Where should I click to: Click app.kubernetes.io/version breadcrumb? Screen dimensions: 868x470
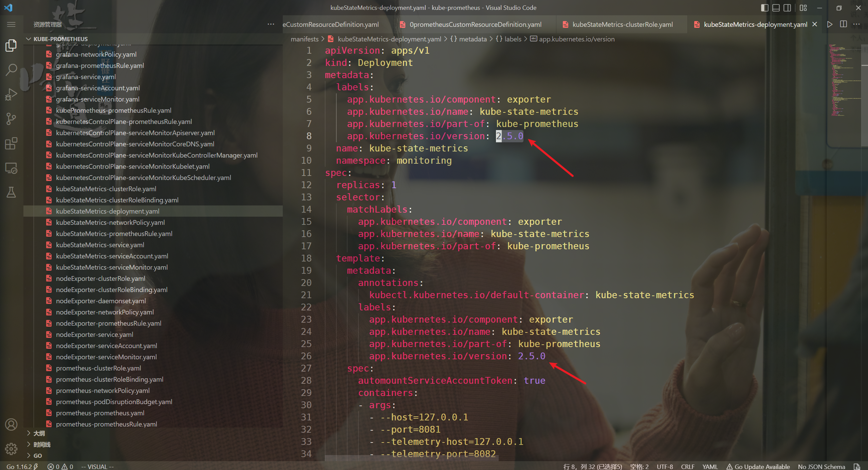pos(572,39)
